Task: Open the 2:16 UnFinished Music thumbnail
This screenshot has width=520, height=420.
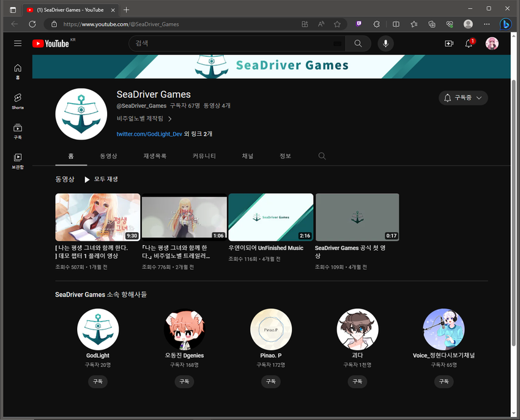Action: tap(271, 217)
